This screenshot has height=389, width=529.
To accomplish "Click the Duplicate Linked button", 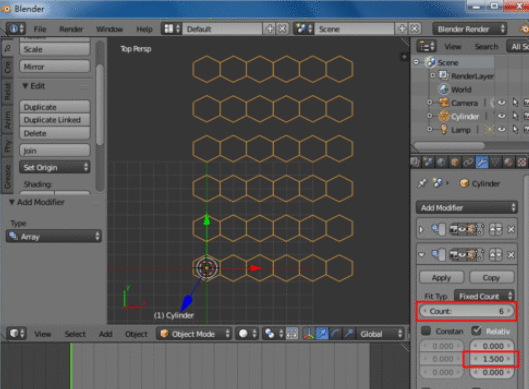I will (55, 120).
